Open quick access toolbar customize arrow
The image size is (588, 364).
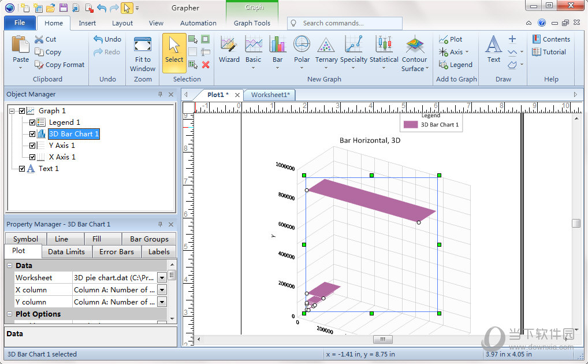point(137,8)
